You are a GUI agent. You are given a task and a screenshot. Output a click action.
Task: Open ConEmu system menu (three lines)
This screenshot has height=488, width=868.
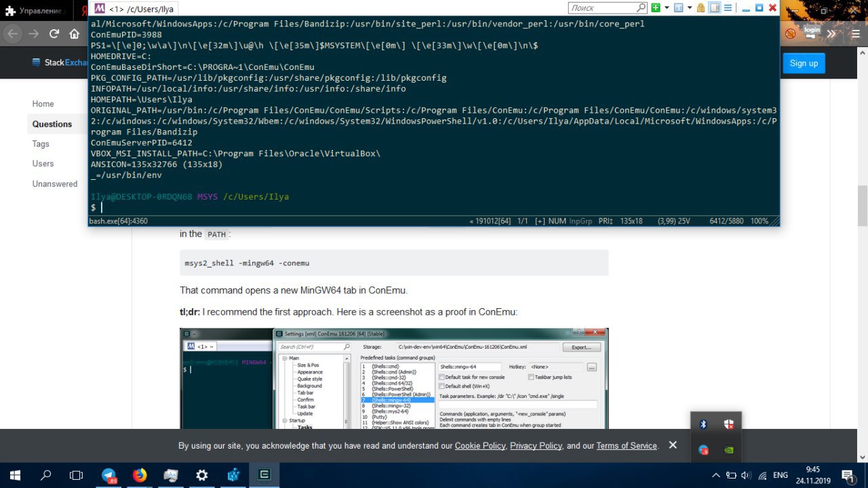(x=728, y=8)
